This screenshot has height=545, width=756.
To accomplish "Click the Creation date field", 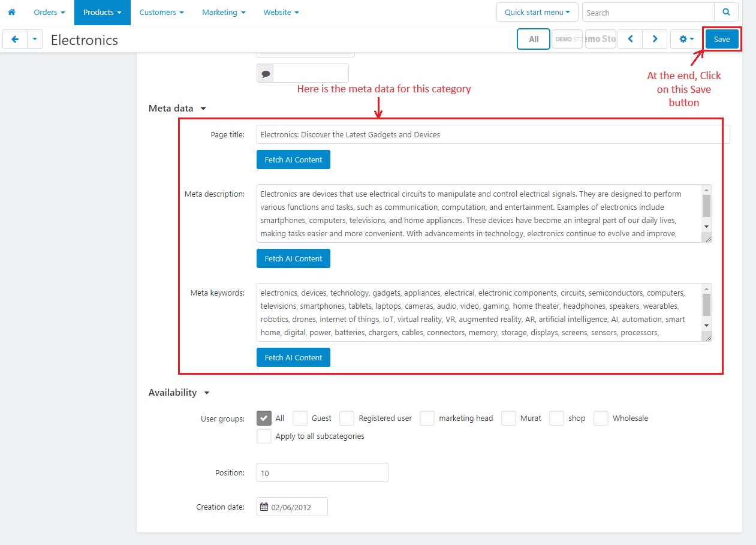I will [x=292, y=507].
